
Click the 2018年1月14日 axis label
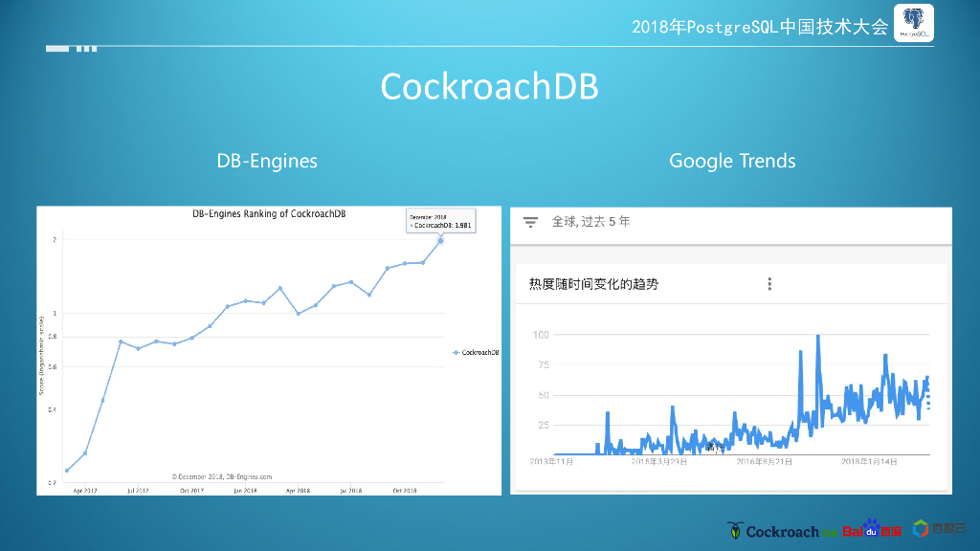click(869, 462)
